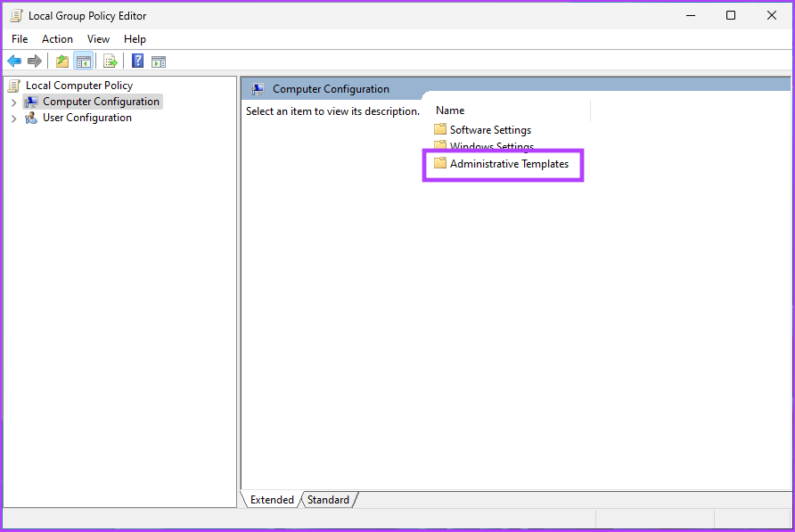Click the Export List toolbar icon
Viewport: 795px width, 532px height.
coord(110,61)
